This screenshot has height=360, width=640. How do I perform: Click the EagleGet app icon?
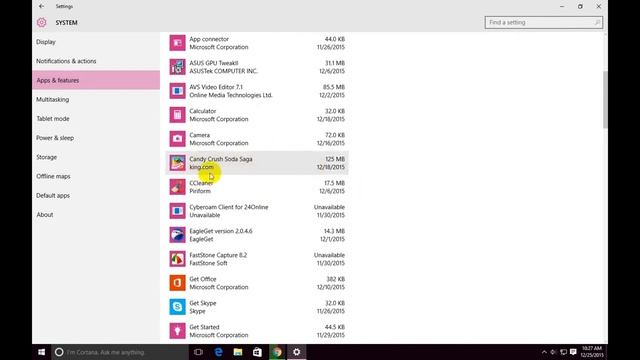(x=178, y=235)
